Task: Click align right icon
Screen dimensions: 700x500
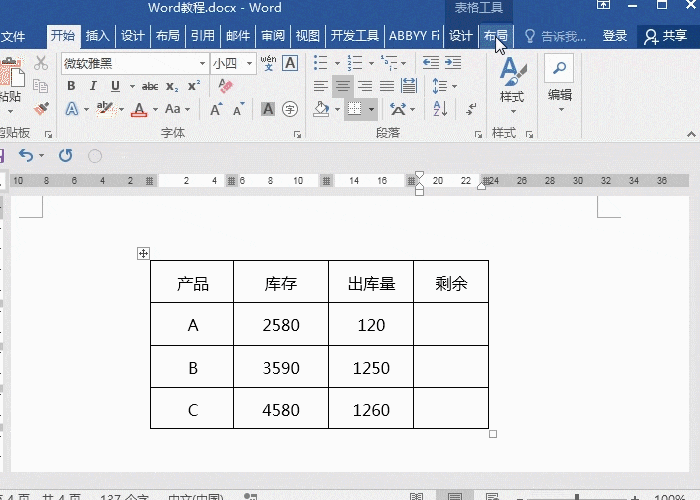Action: (365, 86)
